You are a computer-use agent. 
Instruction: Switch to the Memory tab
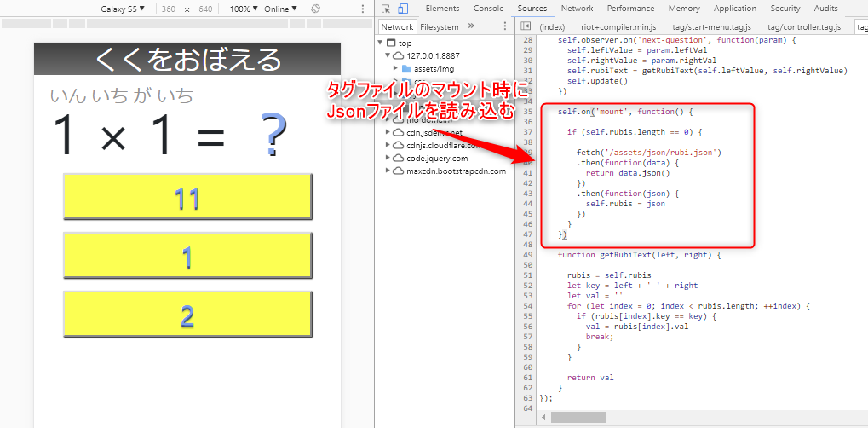[684, 9]
